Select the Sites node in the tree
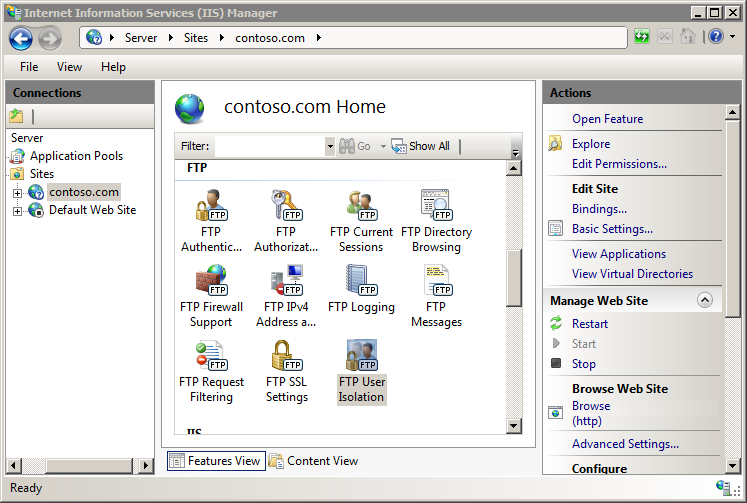Viewport: 747px width, 503px height. tap(42, 173)
